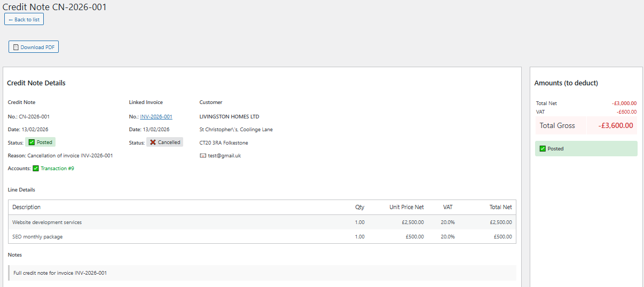The height and width of the screenshot is (287, 644).
Task: Open Transaction #9 accounts link
Action: tap(57, 169)
